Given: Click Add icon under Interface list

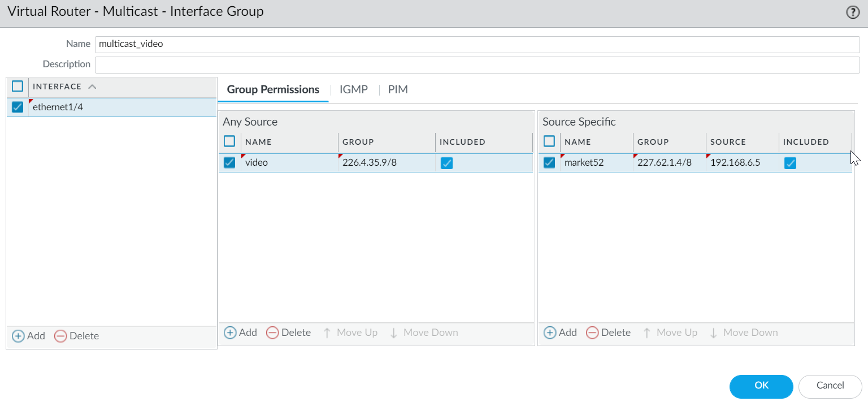Looking at the screenshot, I should point(19,336).
